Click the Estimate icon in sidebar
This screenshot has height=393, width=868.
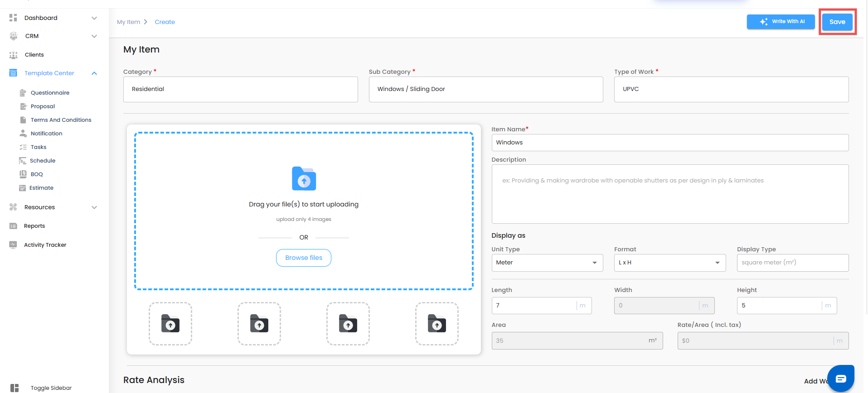pyautogui.click(x=22, y=188)
